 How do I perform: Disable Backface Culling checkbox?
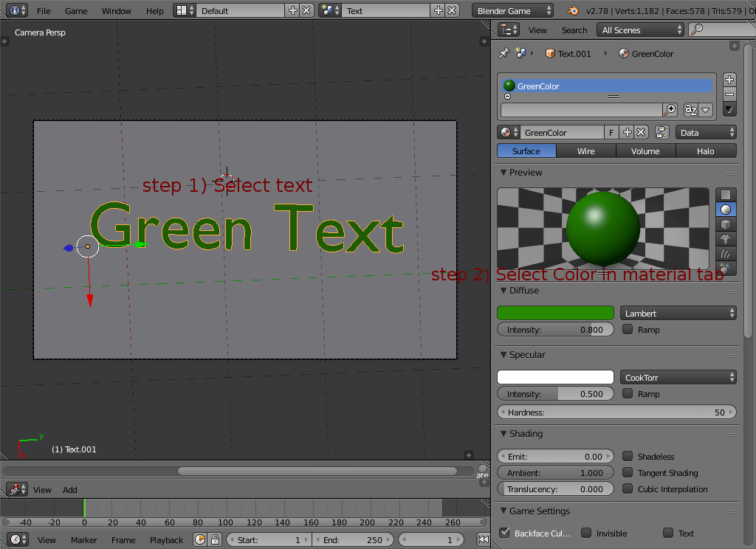[505, 533]
